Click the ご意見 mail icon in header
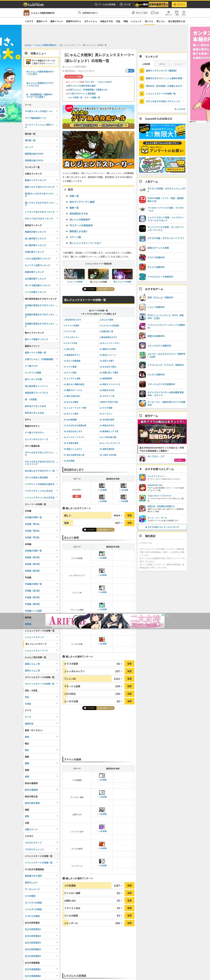 [176, 13]
